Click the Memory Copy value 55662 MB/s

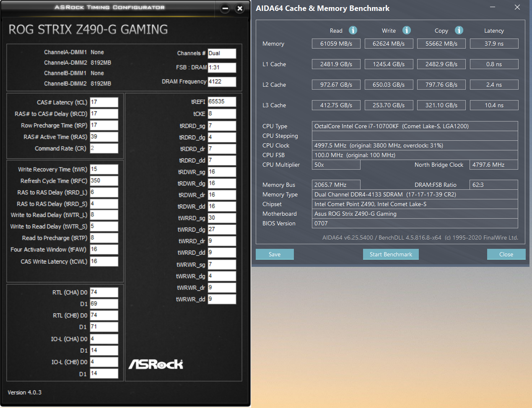pos(441,44)
